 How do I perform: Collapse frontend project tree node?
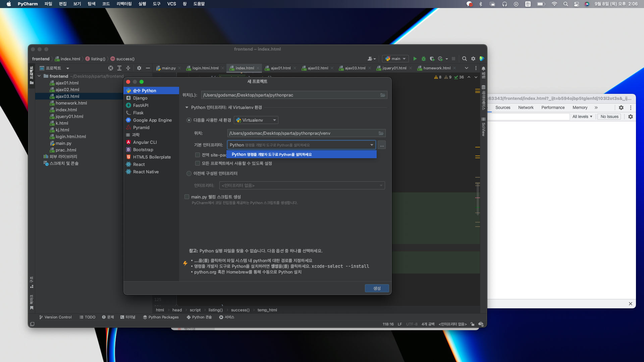point(39,76)
